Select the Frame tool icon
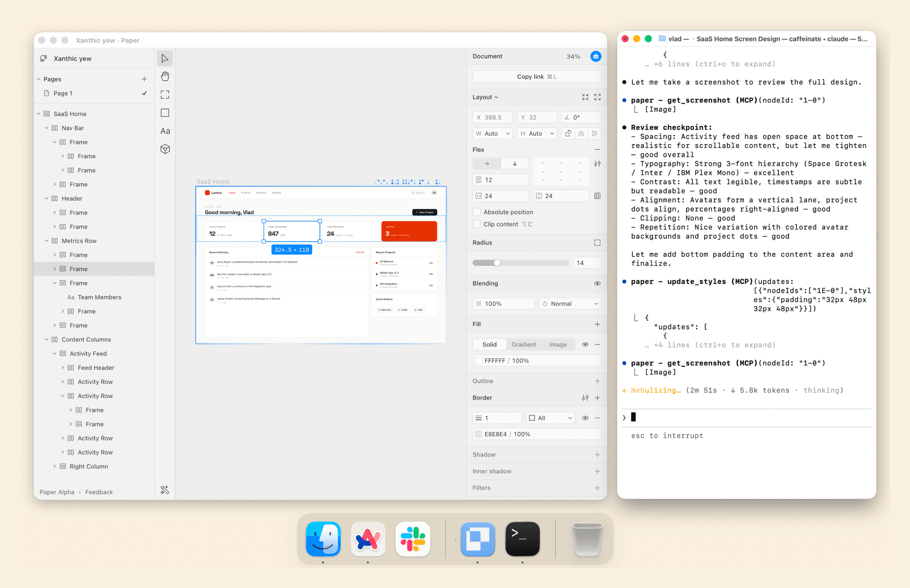 (165, 95)
